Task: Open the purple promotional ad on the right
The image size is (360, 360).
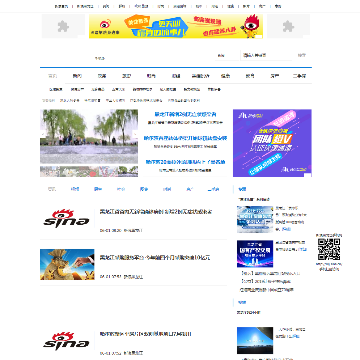Action: click(272, 143)
